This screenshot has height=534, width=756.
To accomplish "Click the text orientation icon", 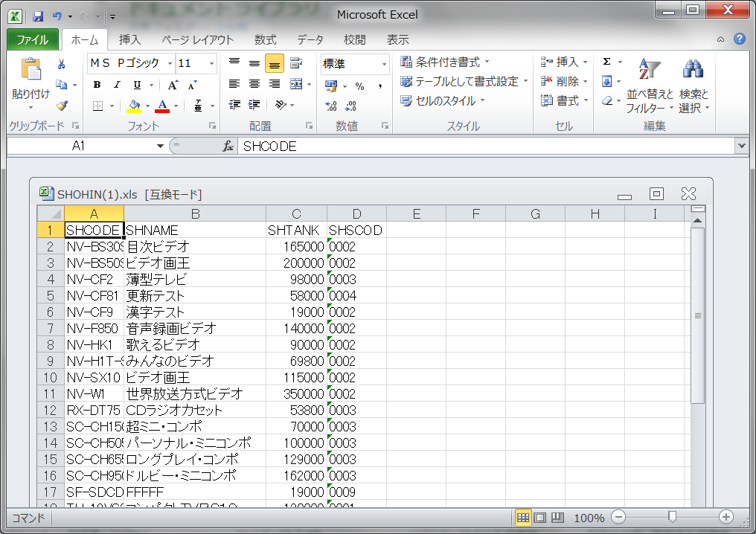I will [281, 105].
